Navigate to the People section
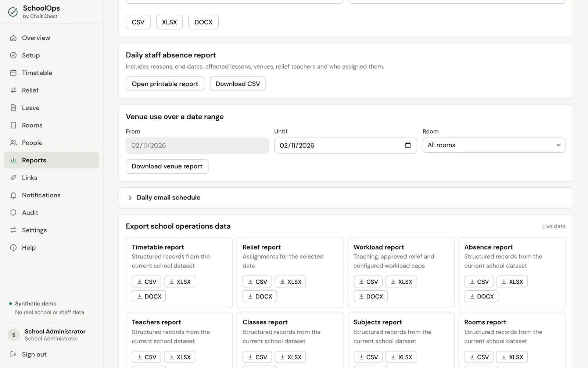The image size is (588, 368). tap(51, 143)
